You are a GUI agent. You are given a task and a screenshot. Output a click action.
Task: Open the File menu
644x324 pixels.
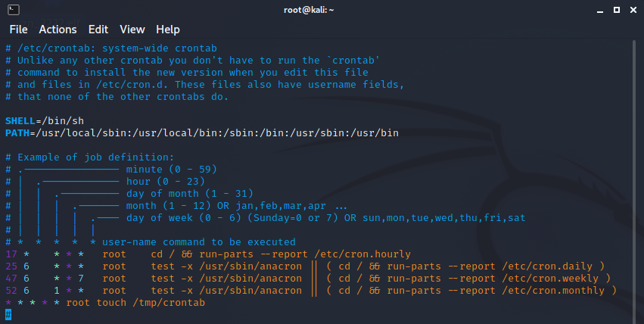click(18, 30)
